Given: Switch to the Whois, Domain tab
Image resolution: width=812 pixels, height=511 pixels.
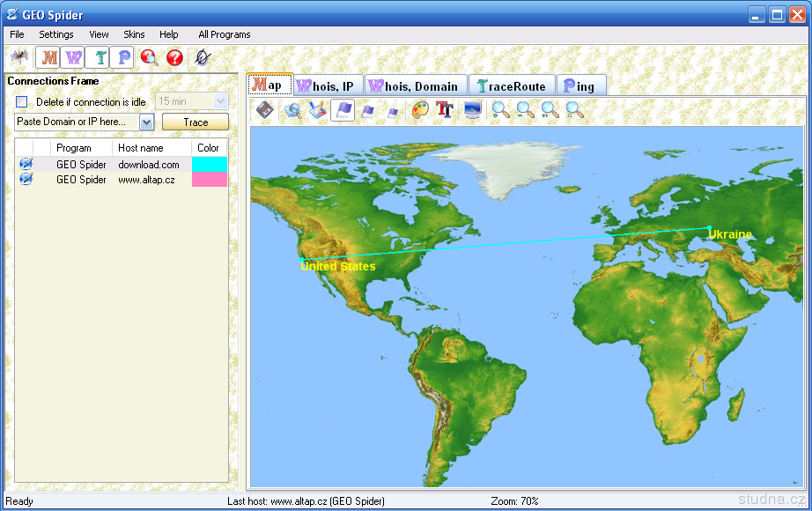Looking at the screenshot, I should tap(415, 85).
